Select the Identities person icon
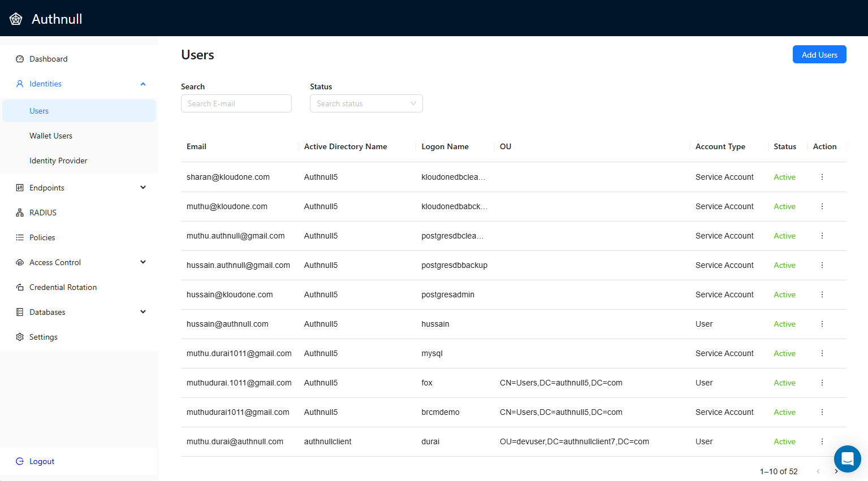 coord(20,84)
